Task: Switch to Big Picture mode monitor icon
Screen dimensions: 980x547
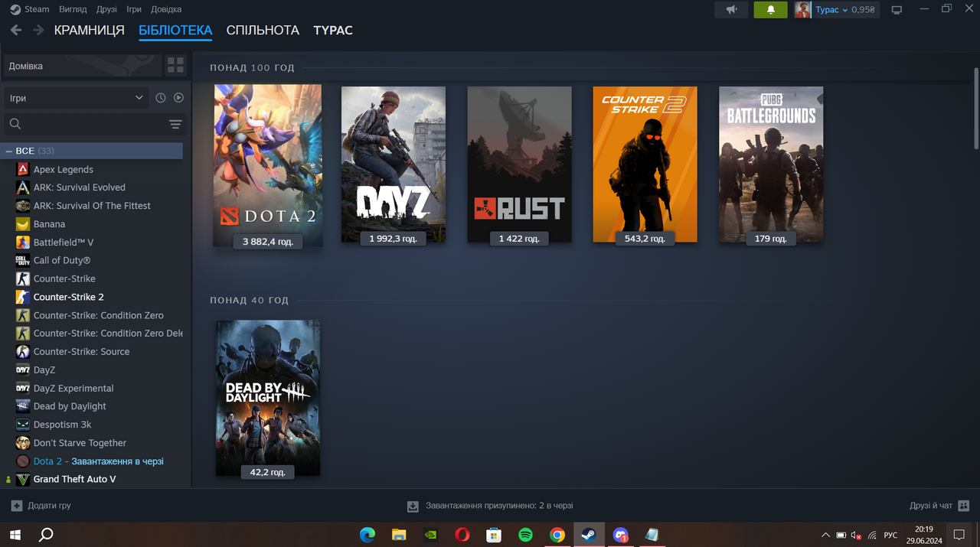Action: 897,10
